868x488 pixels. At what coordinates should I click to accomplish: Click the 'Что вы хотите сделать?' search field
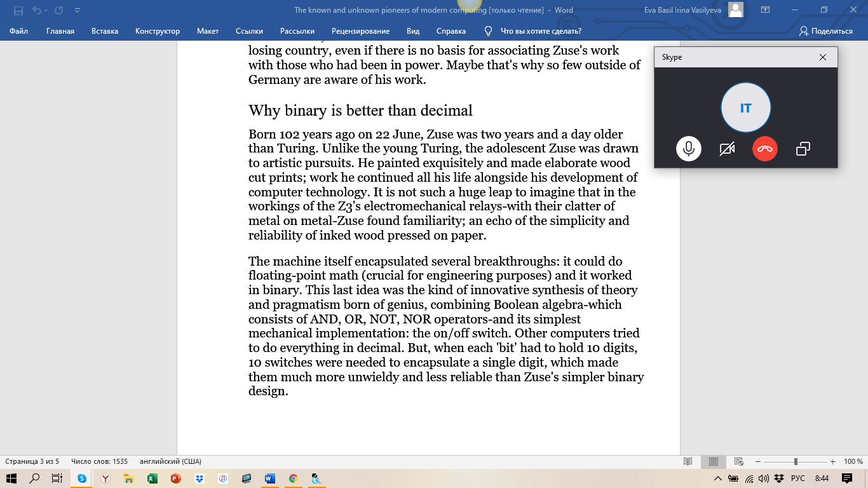tap(540, 31)
